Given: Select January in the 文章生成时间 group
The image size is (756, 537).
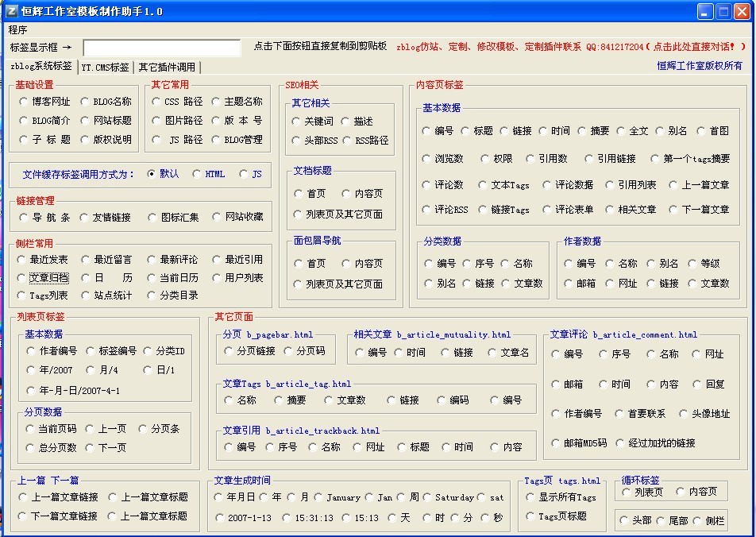Looking at the screenshot, I should (x=318, y=497).
